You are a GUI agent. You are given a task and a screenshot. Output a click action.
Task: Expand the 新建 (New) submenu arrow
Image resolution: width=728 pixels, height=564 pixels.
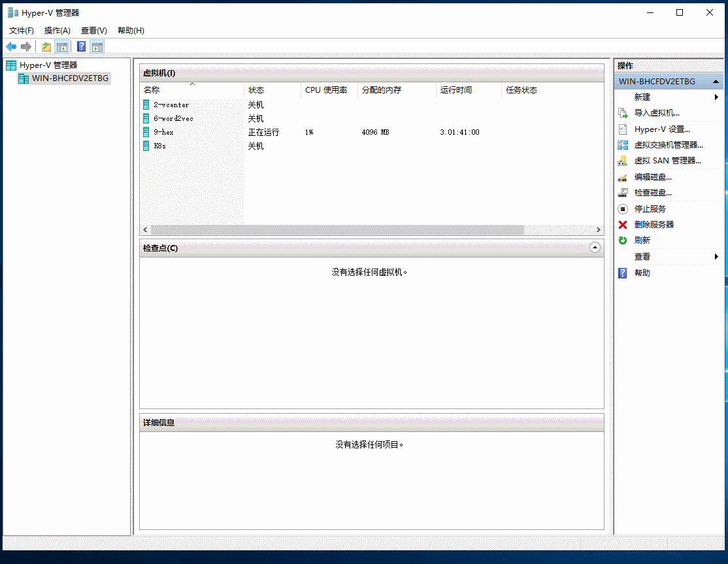716,96
